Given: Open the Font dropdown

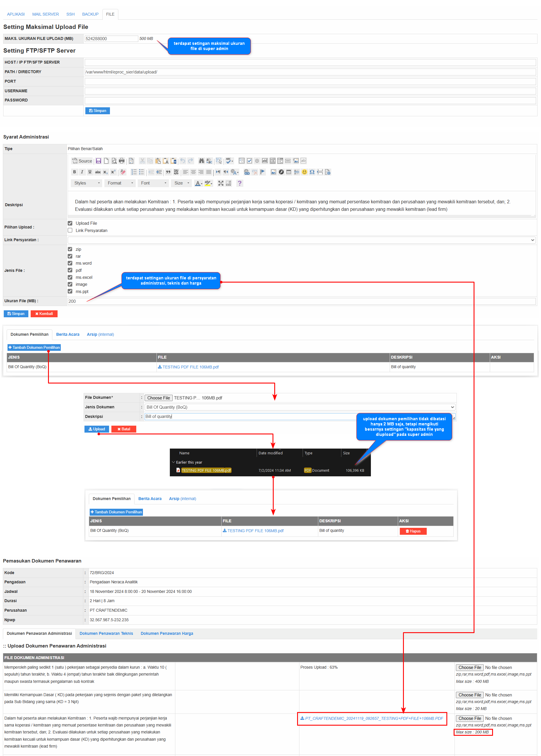Looking at the screenshot, I should [x=153, y=183].
